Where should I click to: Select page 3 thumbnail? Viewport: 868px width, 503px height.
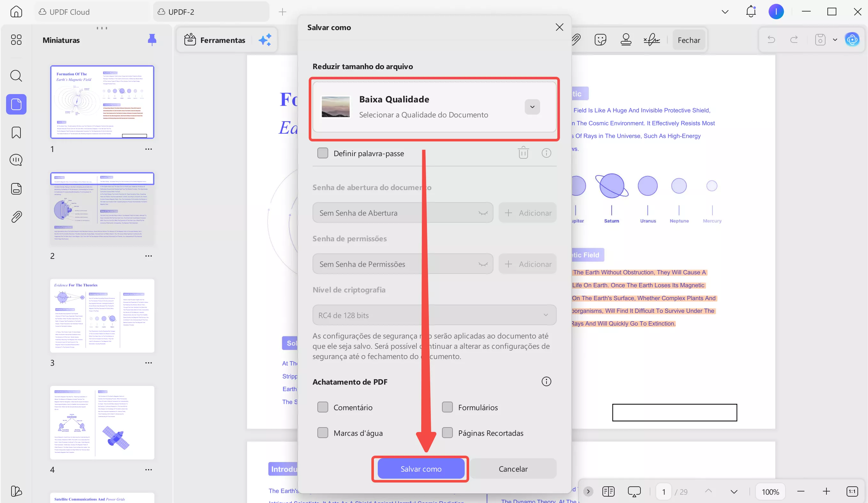[x=102, y=315]
